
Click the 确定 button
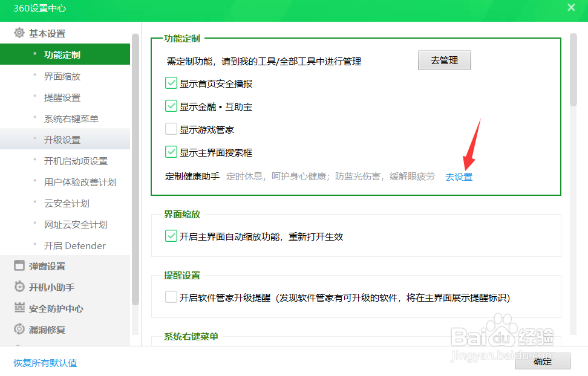543,361
